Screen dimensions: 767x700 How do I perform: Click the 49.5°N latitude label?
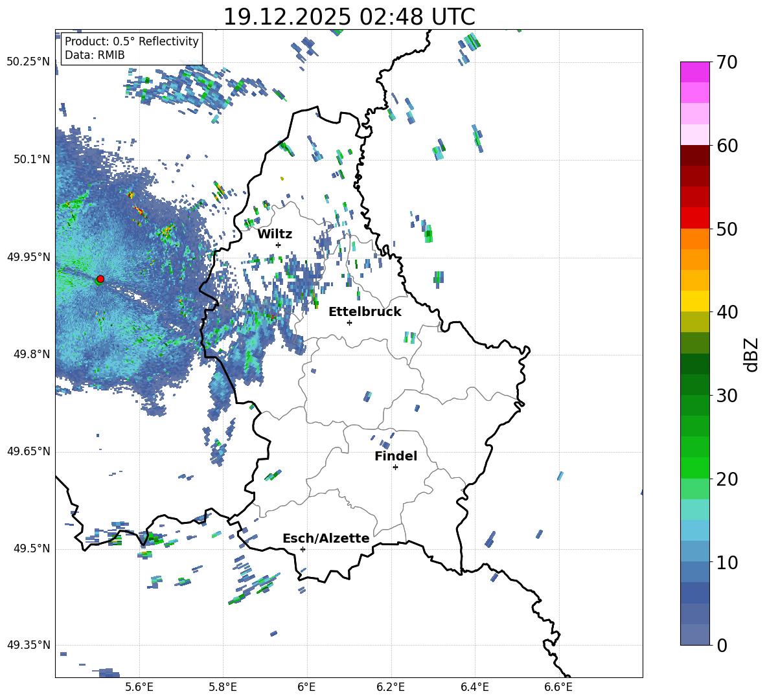[x=32, y=548]
